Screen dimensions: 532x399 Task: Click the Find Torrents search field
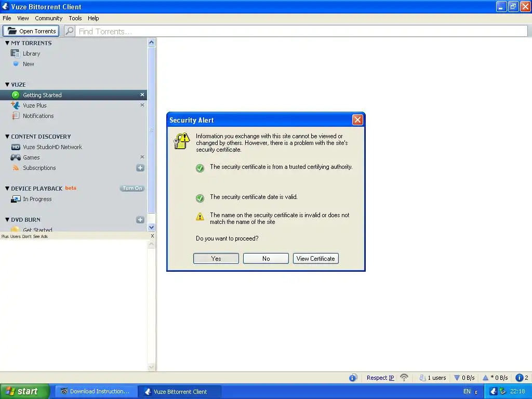coord(301,31)
